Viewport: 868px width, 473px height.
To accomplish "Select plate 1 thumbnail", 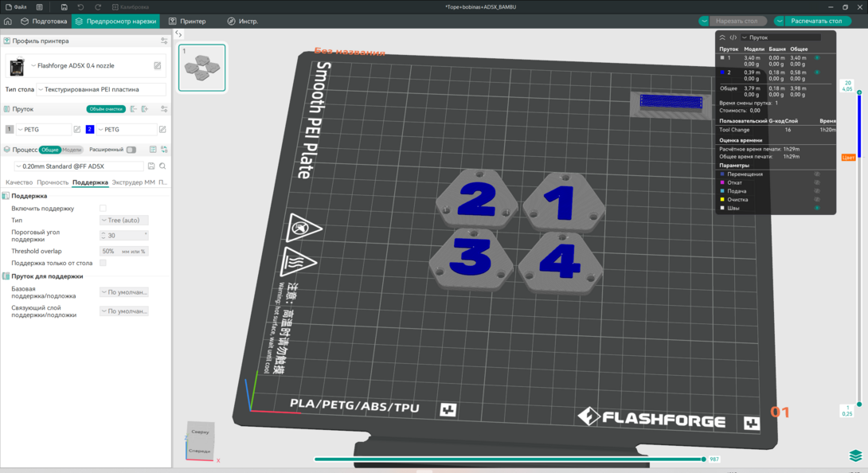I will [x=201, y=68].
